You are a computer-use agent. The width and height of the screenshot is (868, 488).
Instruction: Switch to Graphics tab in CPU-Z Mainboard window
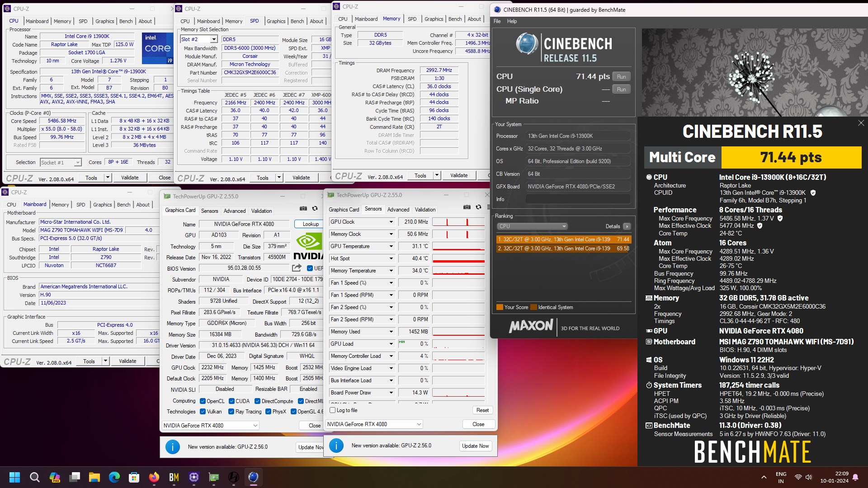click(102, 205)
